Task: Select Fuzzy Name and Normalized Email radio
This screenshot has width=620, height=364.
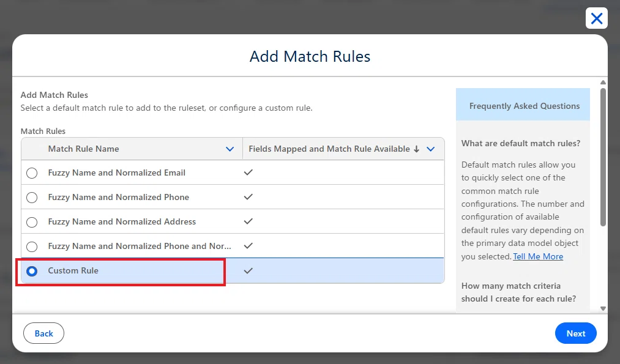Action: click(32, 173)
